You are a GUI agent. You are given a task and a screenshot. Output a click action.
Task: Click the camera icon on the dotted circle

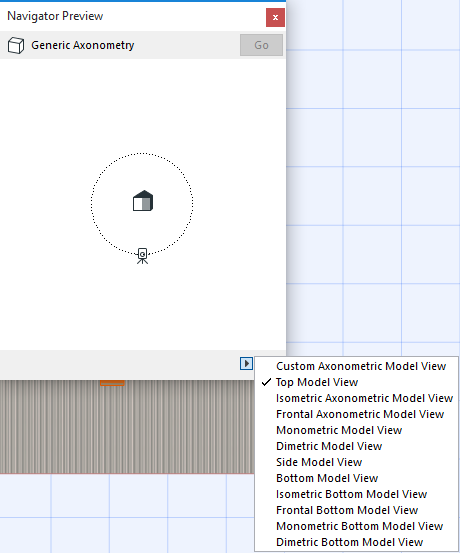(x=143, y=256)
